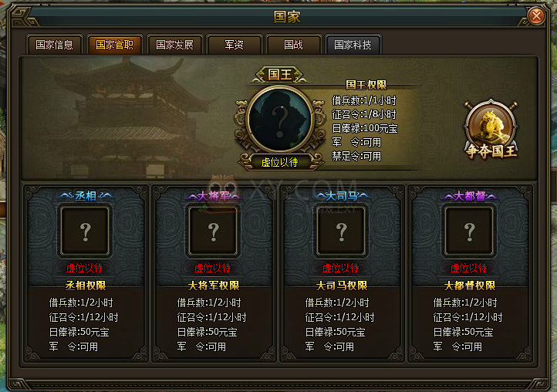The height and width of the screenshot is (392, 557).
Task: Close the 国家 window with the red X
Action: [x=536, y=16]
